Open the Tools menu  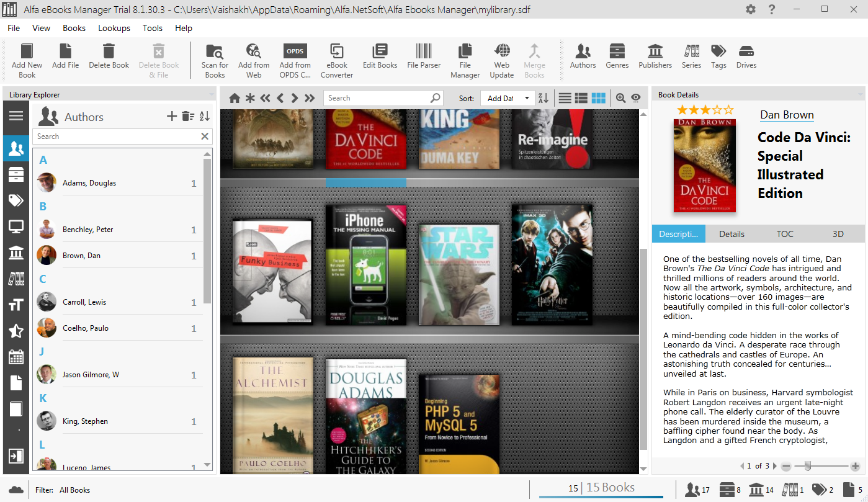[x=153, y=28]
